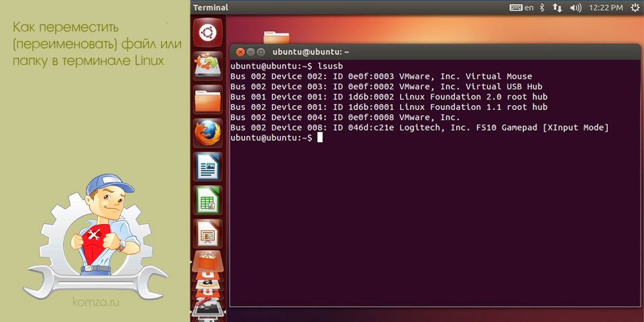Click the Bluetooth indicator in top panel
The height and width of the screenshot is (322, 644).
click(542, 7)
